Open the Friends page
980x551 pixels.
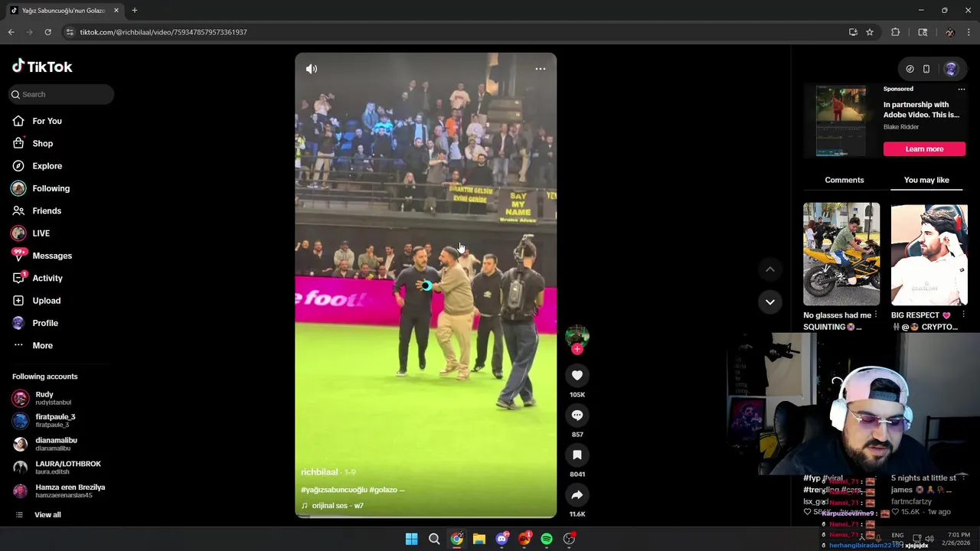(x=47, y=210)
